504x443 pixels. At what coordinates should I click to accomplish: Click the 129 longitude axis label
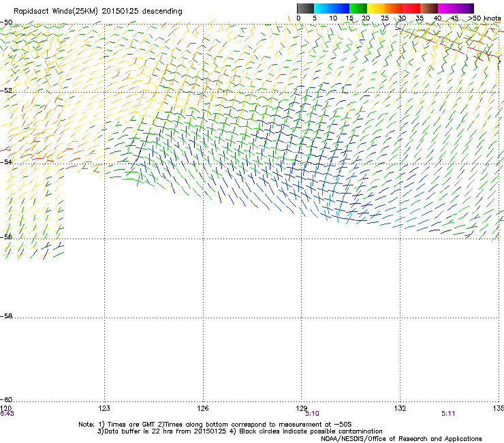click(x=302, y=408)
